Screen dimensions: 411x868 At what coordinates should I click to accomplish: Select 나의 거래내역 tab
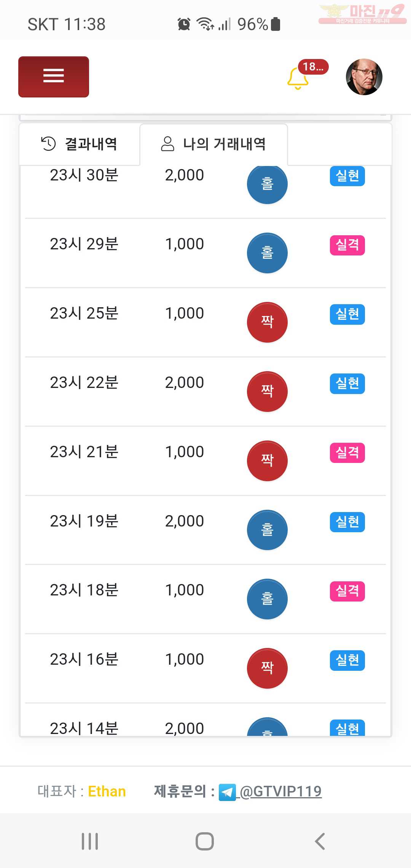click(213, 144)
